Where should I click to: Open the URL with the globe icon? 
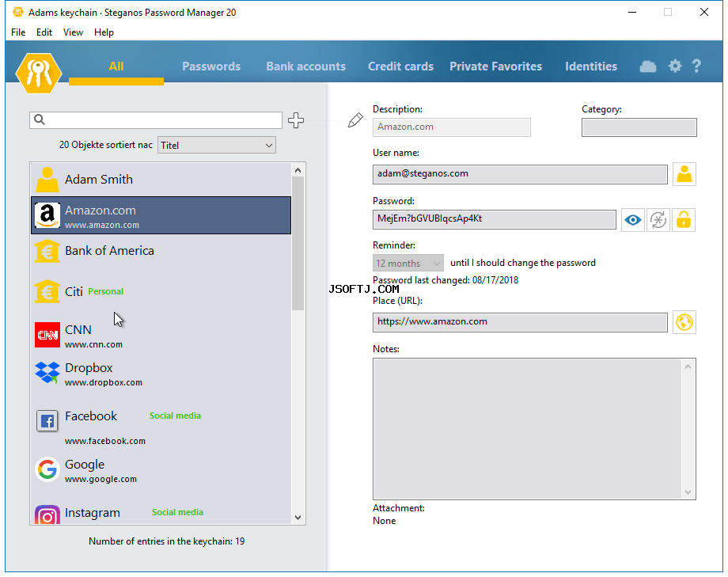684,322
